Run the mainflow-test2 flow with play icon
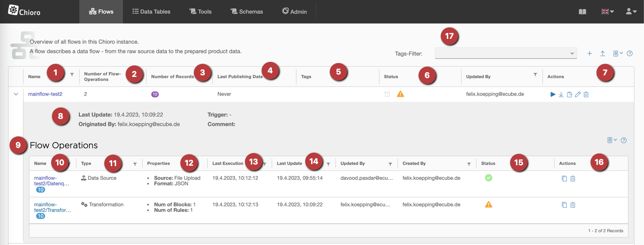 tap(552, 94)
